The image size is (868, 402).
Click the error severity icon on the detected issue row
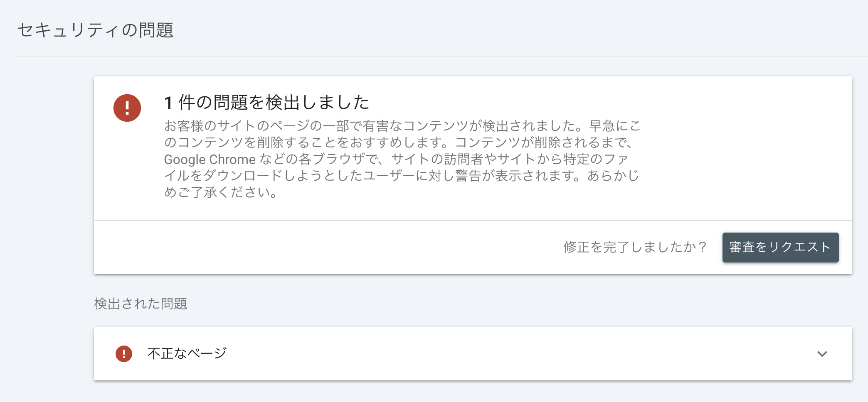pos(123,353)
